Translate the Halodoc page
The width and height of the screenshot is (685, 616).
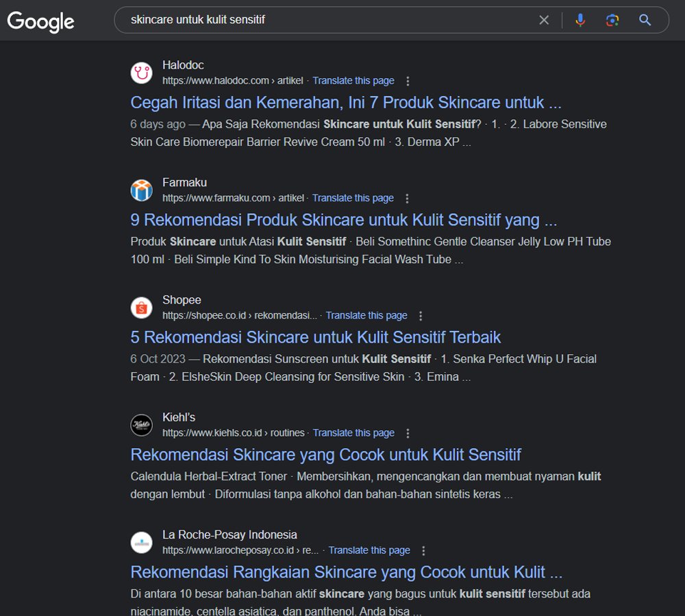click(353, 81)
